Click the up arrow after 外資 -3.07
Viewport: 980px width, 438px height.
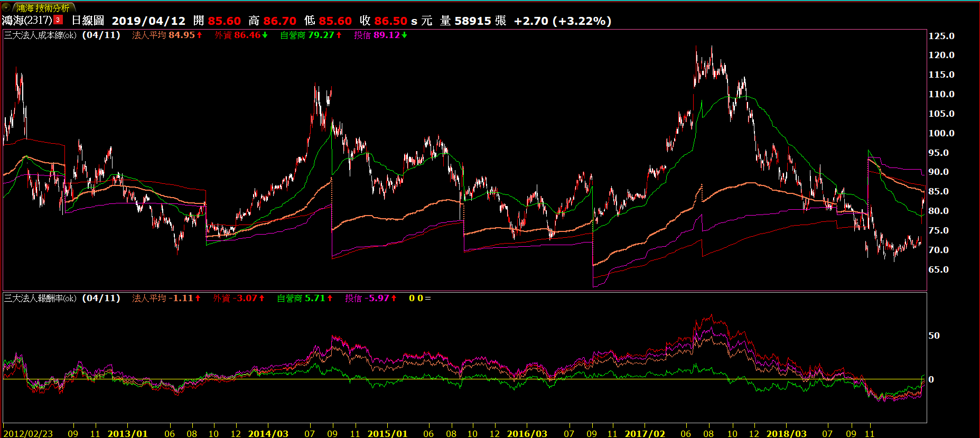coord(262,299)
